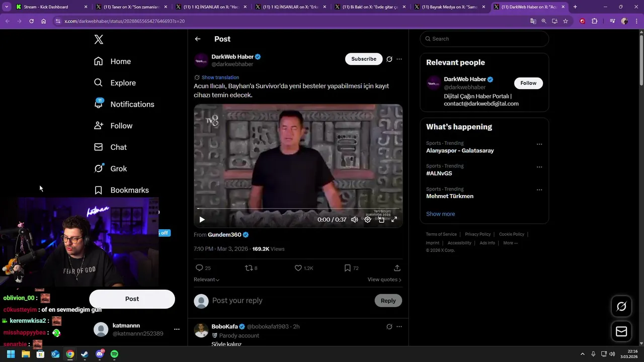Repost the post with 8 reposts

pos(251,268)
